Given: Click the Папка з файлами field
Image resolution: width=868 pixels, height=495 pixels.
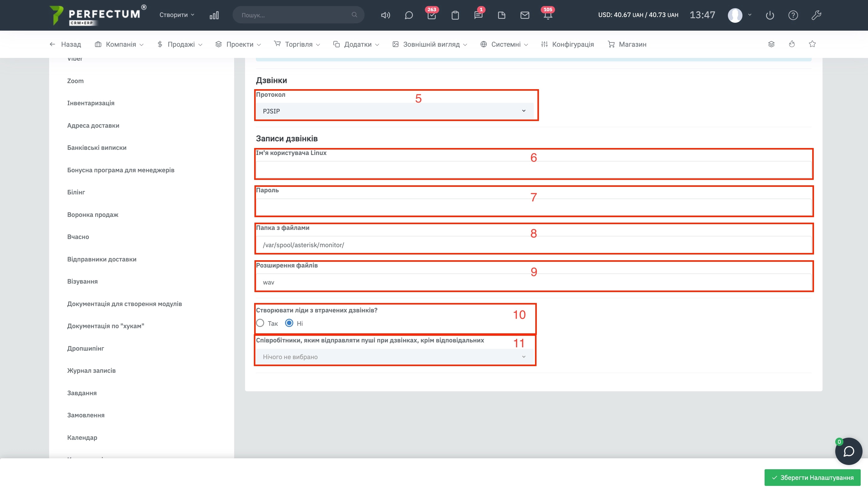Looking at the screenshot, I should pos(533,244).
